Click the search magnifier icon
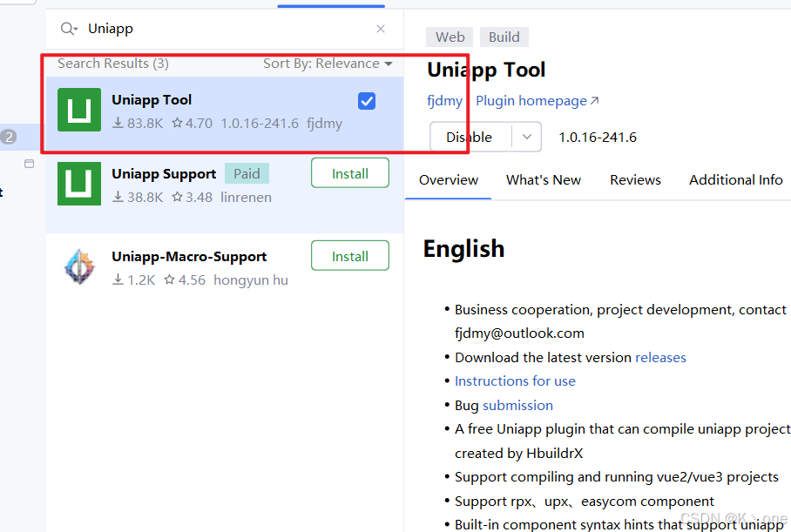 (x=69, y=29)
